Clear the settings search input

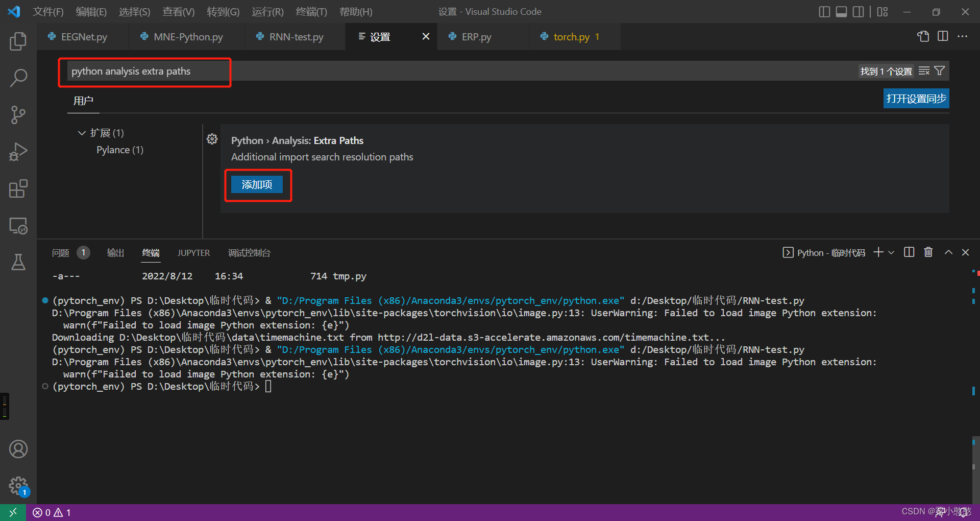(x=924, y=71)
